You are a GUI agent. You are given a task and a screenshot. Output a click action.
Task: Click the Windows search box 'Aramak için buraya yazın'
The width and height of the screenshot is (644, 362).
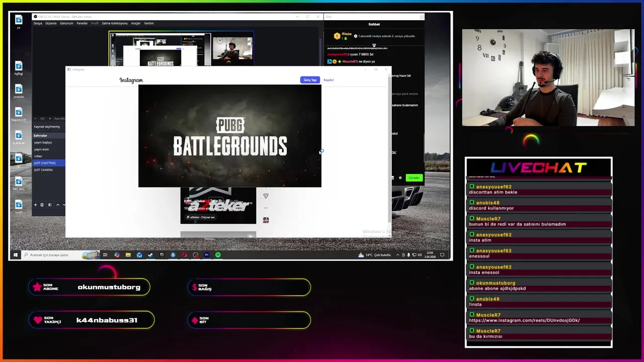pyautogui.click(x=60, y=255)
